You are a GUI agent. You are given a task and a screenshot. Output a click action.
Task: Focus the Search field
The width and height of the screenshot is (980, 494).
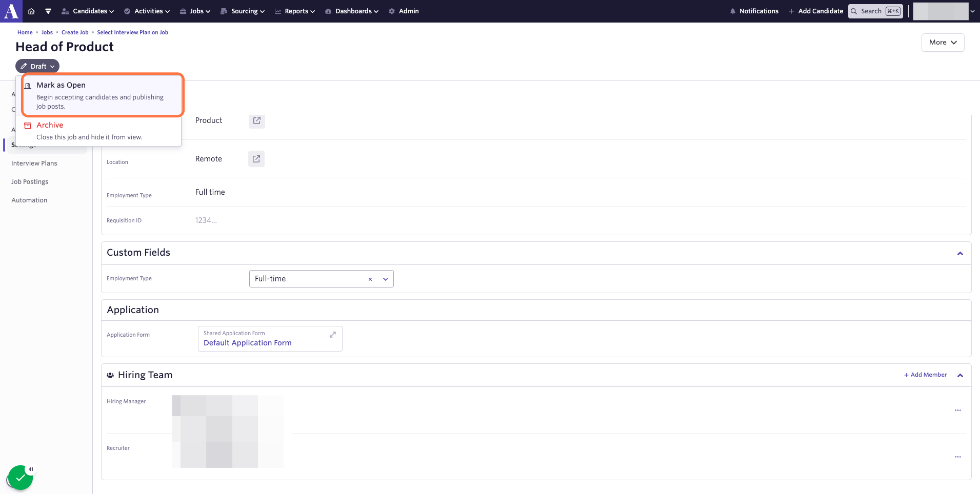[875, 11]
